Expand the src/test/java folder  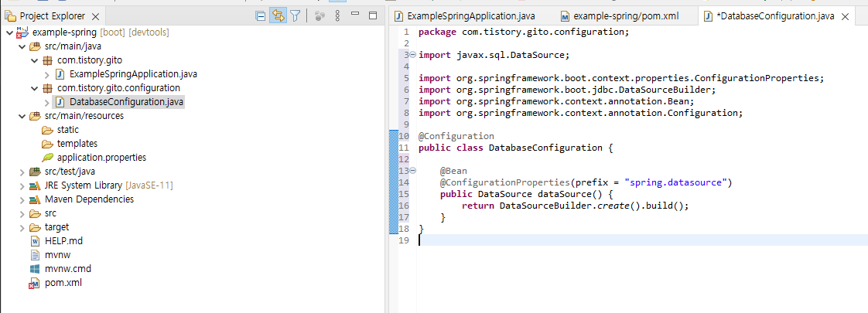[22, 172]
